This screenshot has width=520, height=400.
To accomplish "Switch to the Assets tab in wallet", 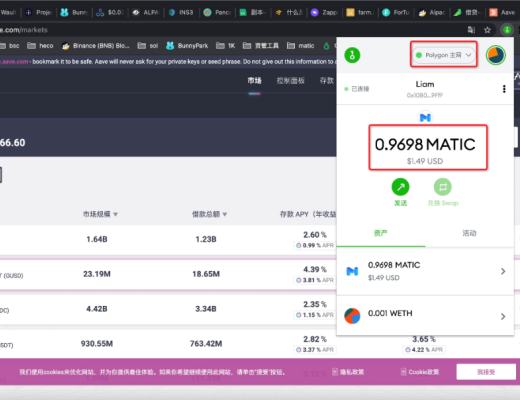I will 381,233.
